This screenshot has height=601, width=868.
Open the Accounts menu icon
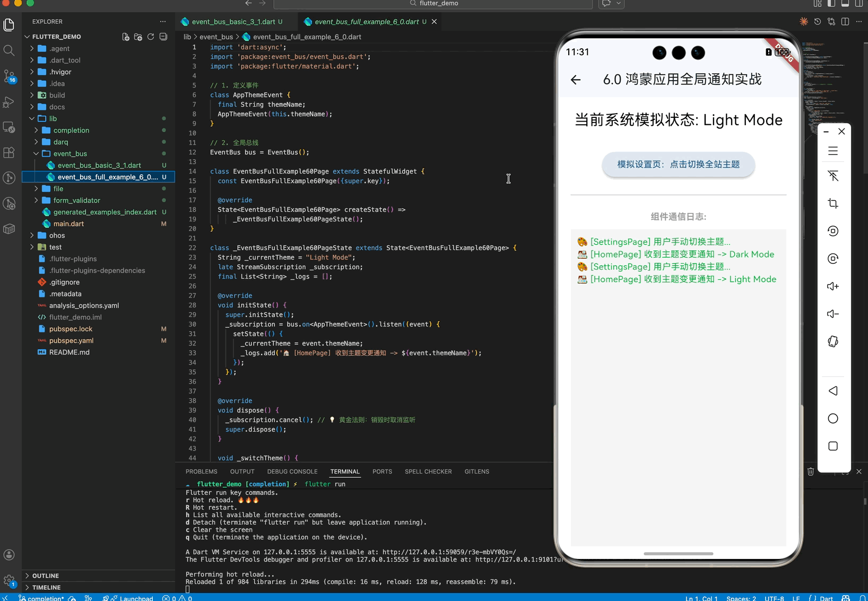click(x=9, y=554)
